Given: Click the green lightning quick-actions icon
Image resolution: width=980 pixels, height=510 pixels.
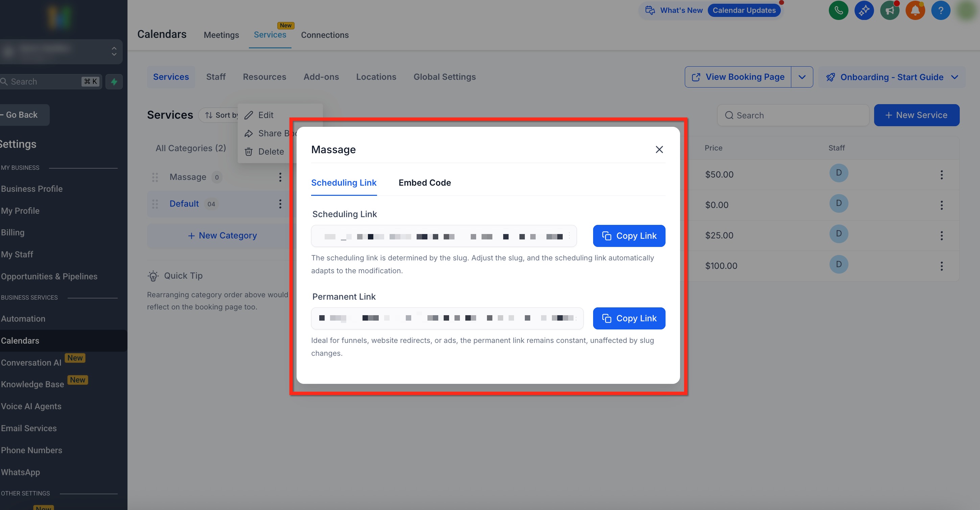Looking at the screenshot, I should [114, 82].
